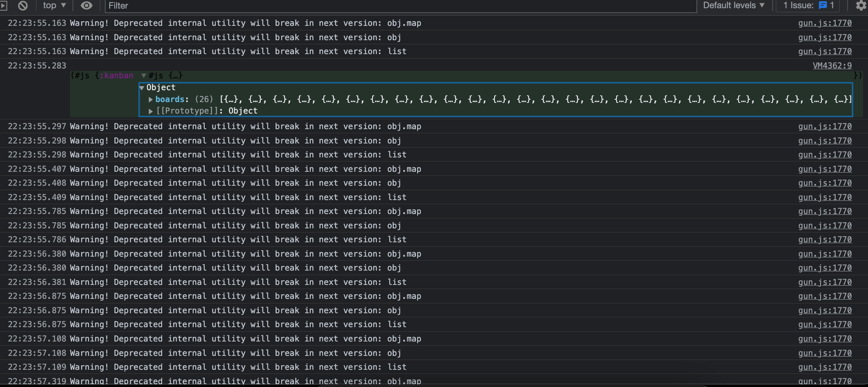Focus the console Filter input field
Viewport: 868px width, 387px height.
pos(246,6)
